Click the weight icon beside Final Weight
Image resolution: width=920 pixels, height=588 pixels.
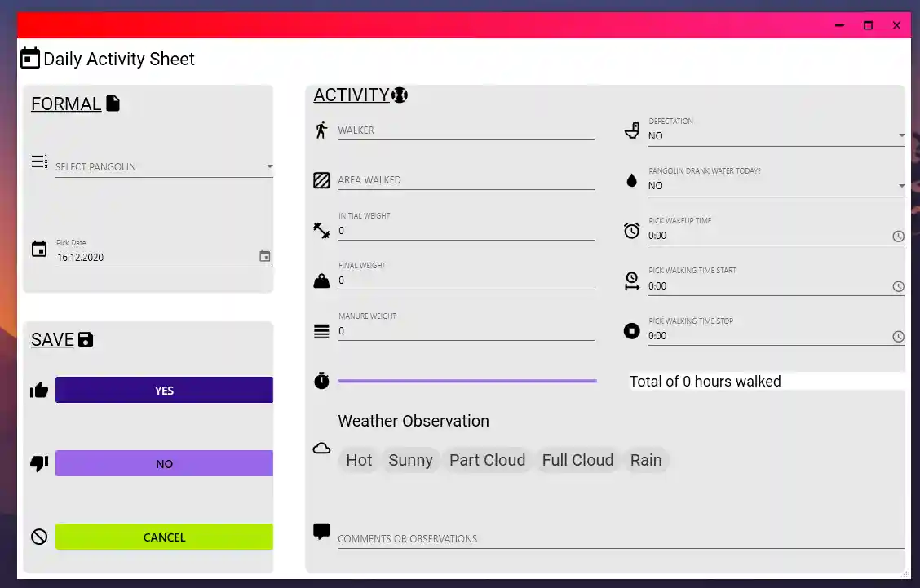(x=321, y=281)
